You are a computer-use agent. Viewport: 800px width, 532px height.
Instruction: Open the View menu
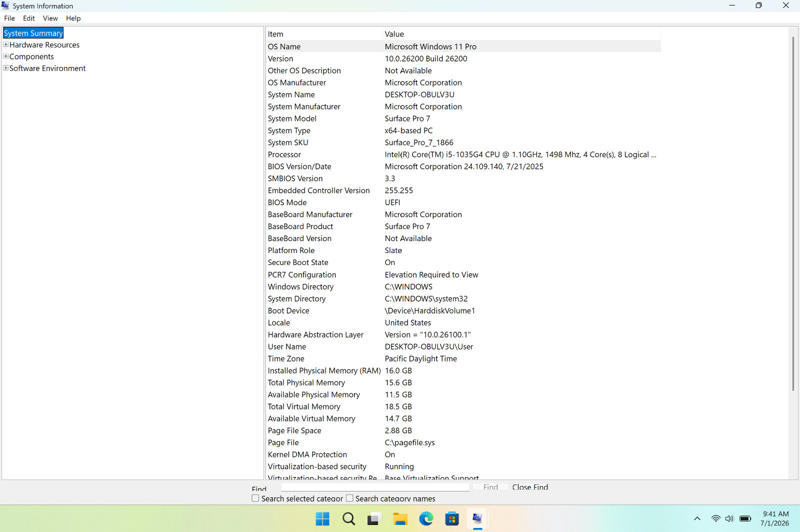[50, 18]
